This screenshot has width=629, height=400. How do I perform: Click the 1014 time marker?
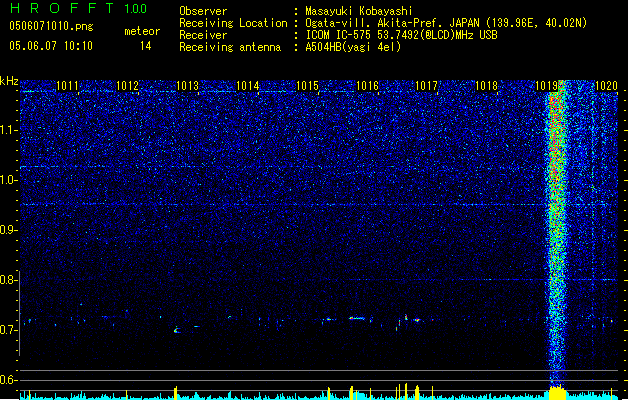click(248, 86)
